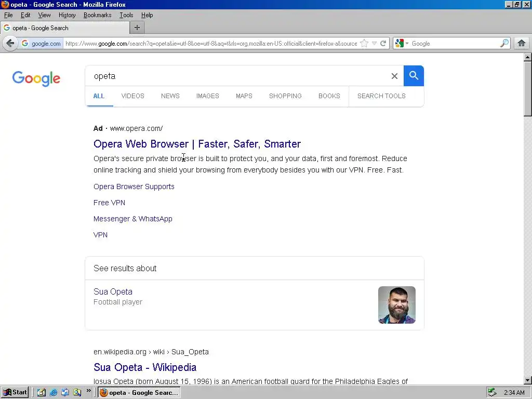Switch to the IMAGES results tab
The image size is (532, 399).
point(208,96)
